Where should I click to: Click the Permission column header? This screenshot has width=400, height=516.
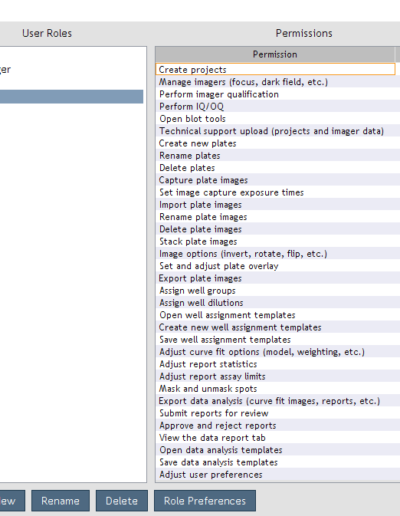pos(275,54)
